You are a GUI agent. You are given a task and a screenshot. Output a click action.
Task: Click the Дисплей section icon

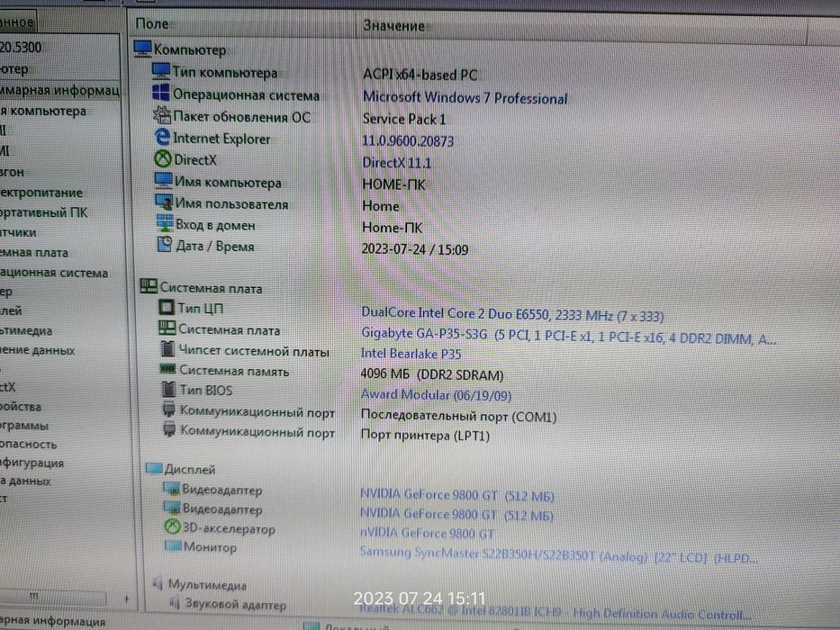pyautogui.click(x=154, y=469)
